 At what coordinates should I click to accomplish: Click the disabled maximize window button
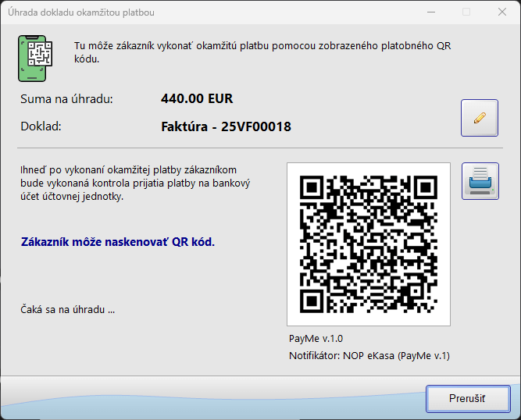(466, 12)
